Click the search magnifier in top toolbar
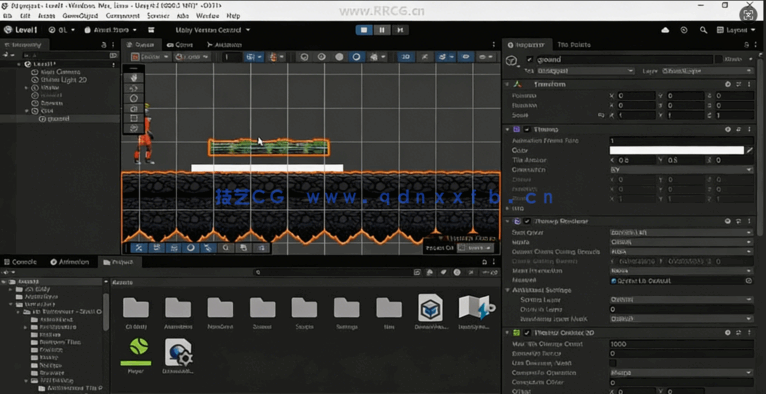The height and width of the screenshot is (394, 766). click(703, 30)
